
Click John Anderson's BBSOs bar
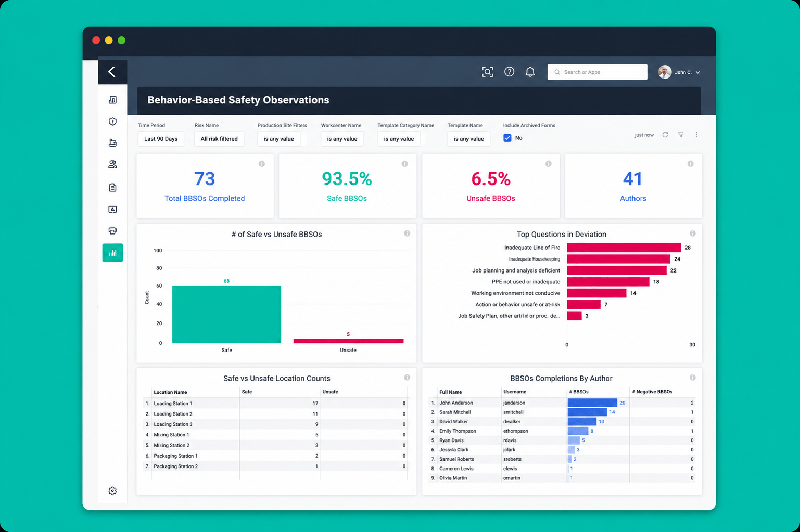592,403
